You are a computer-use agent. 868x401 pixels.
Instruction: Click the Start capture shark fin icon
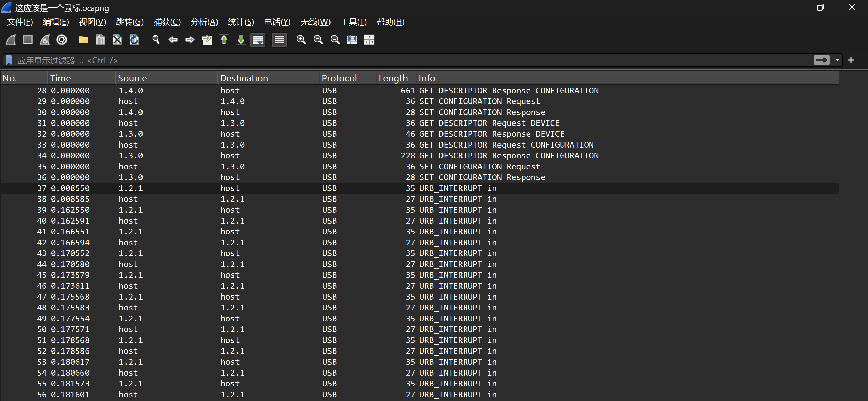pyautogui.click(x=11, y=40)
